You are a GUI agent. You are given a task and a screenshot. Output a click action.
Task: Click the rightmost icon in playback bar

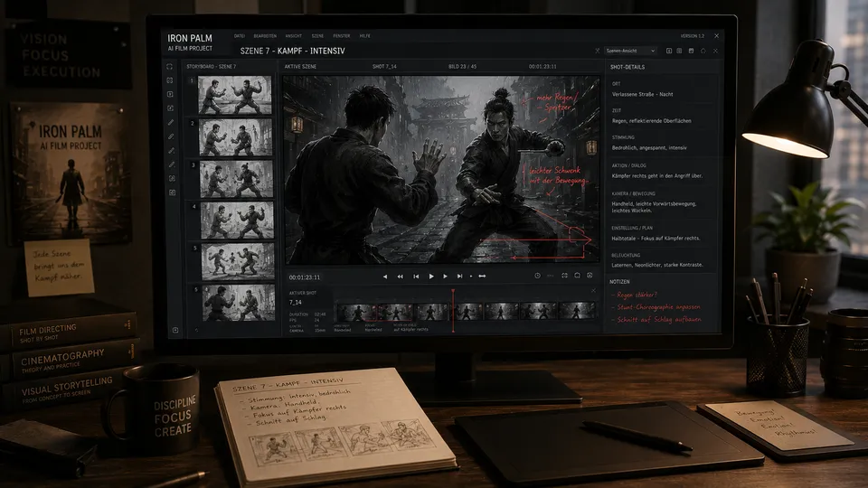pyautogui.click(x=590, y=276)
